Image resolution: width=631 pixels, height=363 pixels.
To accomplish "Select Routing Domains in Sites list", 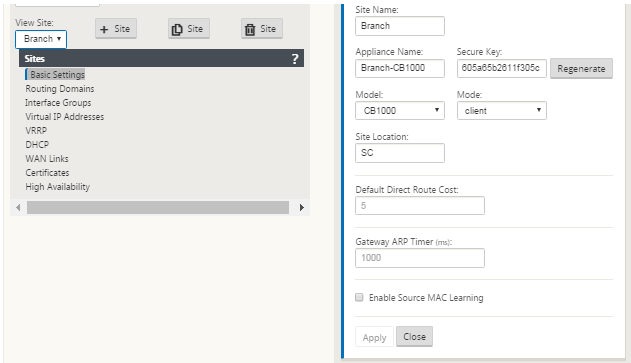I will click(x=60, y=89).
